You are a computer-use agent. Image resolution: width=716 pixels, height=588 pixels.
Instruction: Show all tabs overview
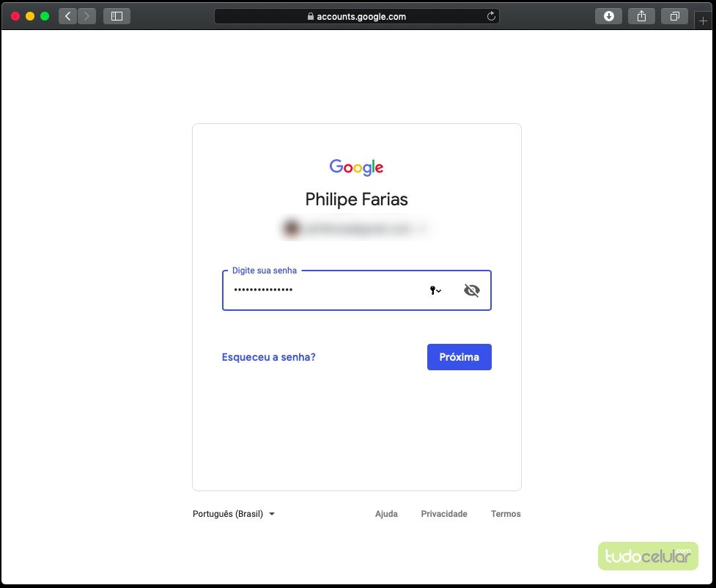674,16
